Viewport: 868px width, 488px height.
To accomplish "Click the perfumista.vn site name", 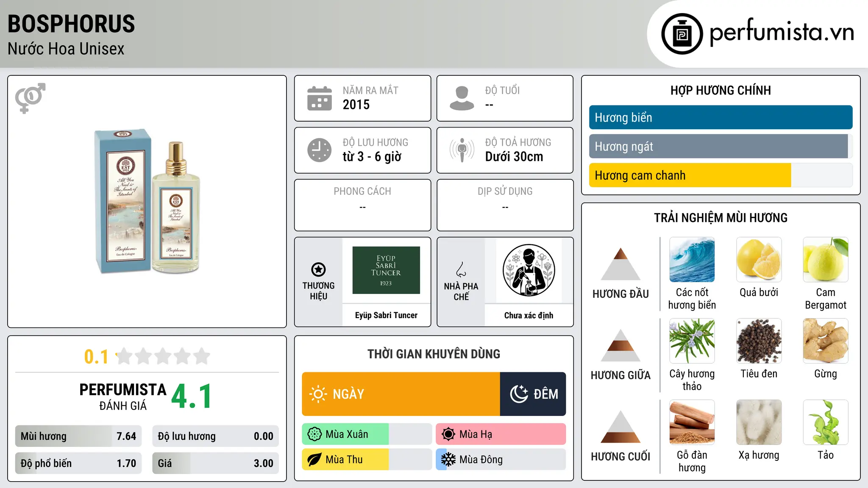I will (782, 32).
